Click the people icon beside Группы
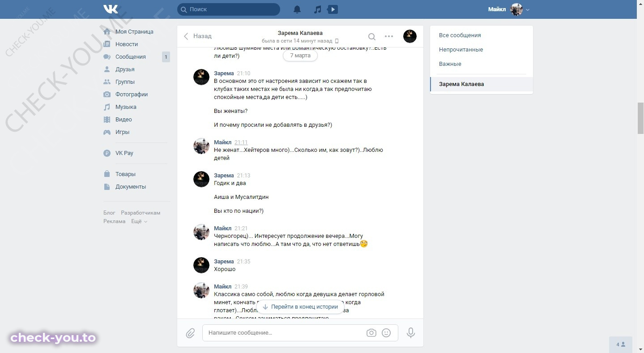The height and width of the screenshot is (353, 644). [107, 82]
